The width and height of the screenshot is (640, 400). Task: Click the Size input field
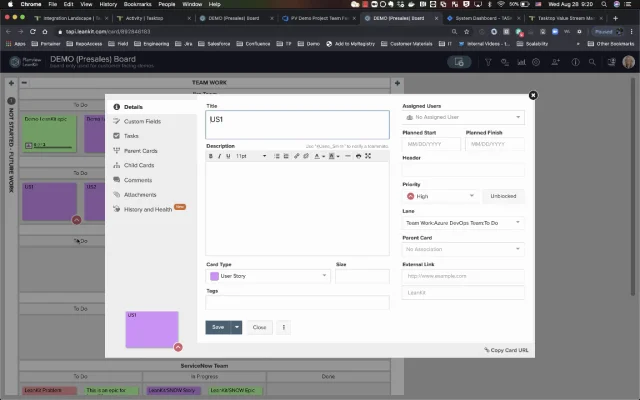[x=362, y=276]
